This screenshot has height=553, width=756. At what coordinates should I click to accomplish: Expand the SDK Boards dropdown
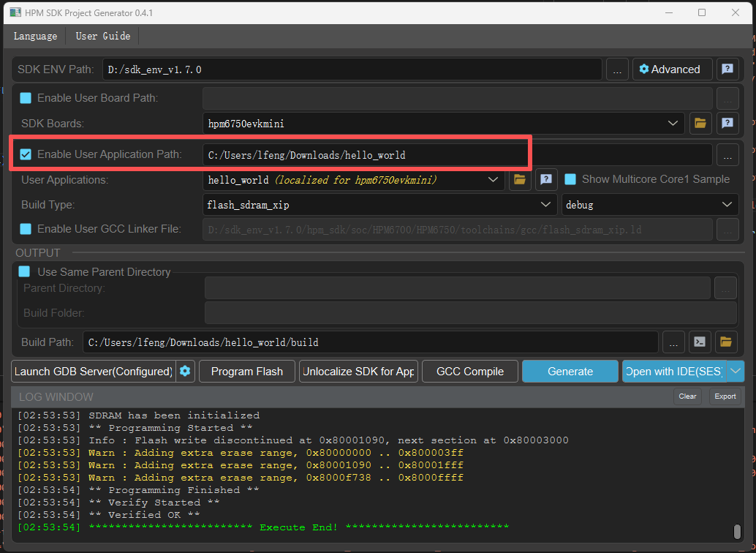(x=673, y=124)
